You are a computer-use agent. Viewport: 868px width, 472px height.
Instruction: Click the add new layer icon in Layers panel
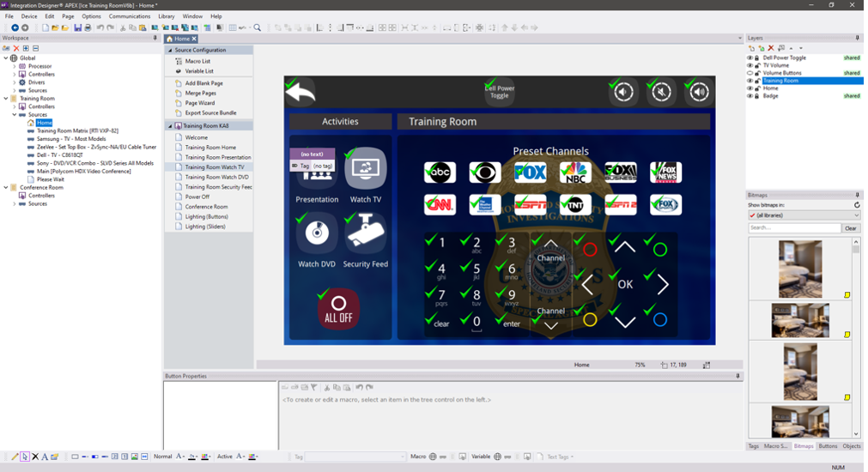[751, 48]
